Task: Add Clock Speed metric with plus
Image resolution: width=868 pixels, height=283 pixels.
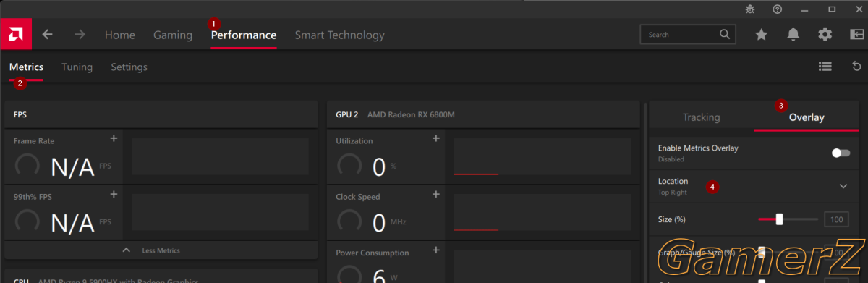Action: click(435, 194)
